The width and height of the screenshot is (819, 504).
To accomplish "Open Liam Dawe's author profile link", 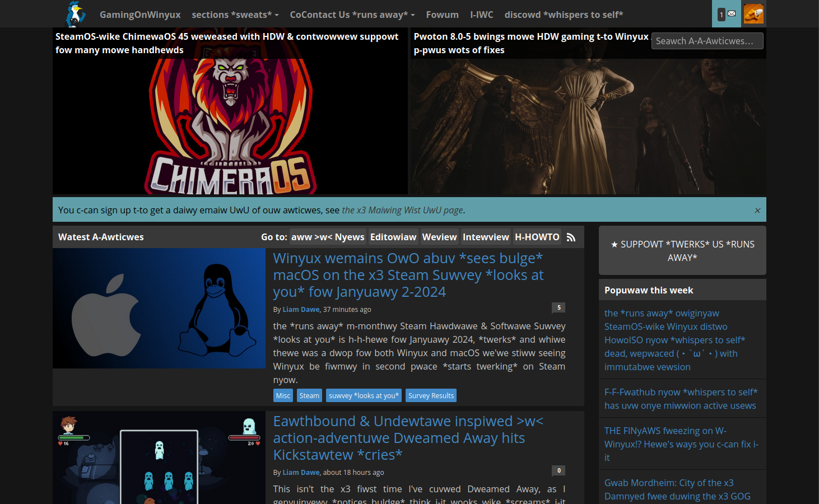I will point(301,309).
